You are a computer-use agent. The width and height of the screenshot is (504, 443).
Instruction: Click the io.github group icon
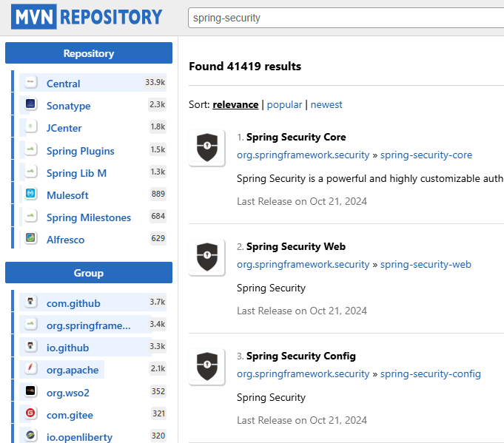30,345
